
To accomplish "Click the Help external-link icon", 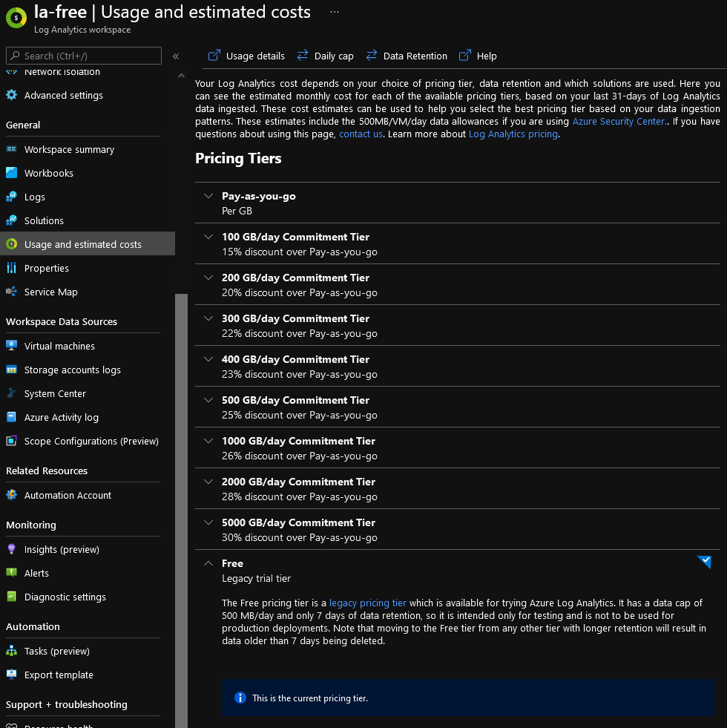I will [464, 55].
